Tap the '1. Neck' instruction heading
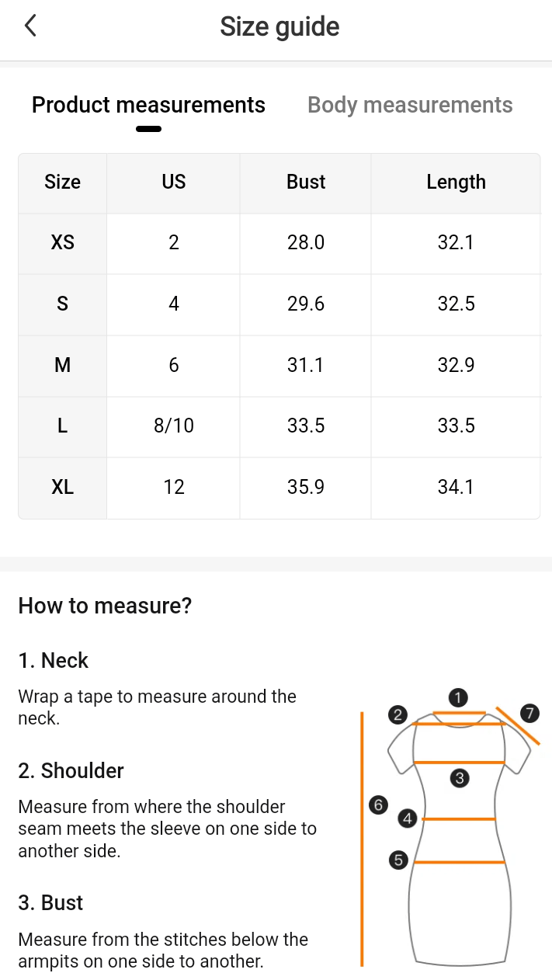This screenshot has height=980, width=552. click(54, 661)
